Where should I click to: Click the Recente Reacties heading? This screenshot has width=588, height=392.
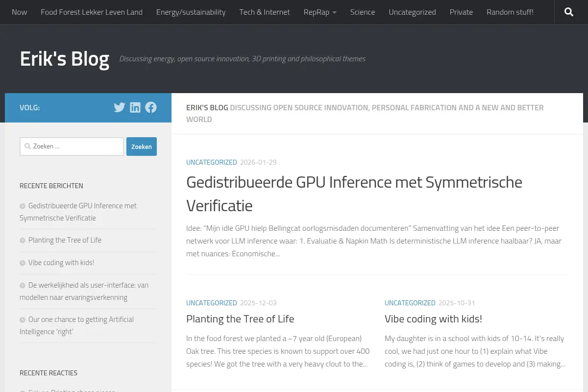click(49, 373)
